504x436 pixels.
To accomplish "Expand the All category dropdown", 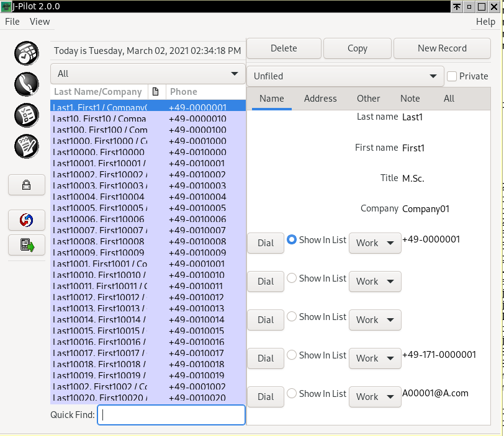I will pyautogui.click(x=148, y=74).
